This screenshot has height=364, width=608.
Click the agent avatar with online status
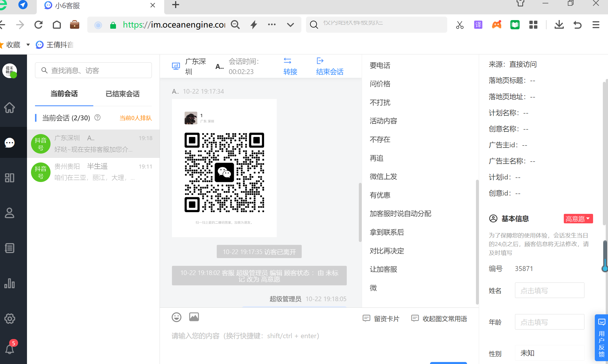[x=10, y=71]
